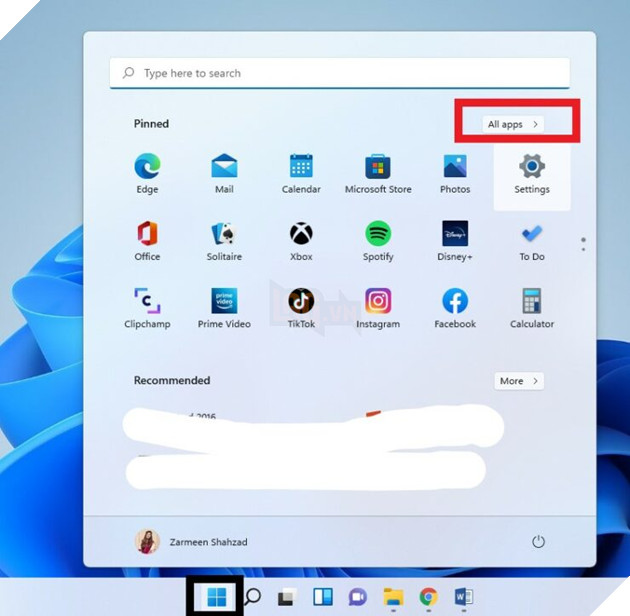Open Zarmeen Shahzad account menu

[191, 542]
